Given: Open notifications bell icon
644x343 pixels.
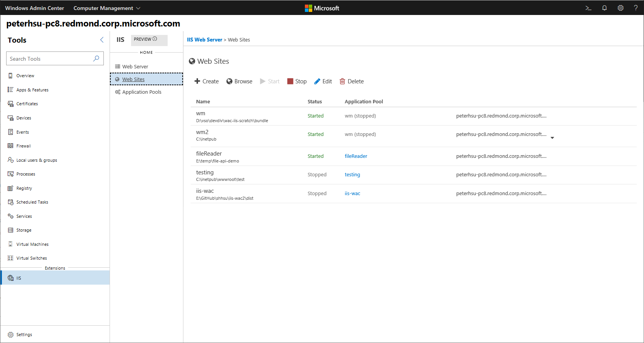Looking at the screenshot, I should pyautogui.click(x=604, y=8).
